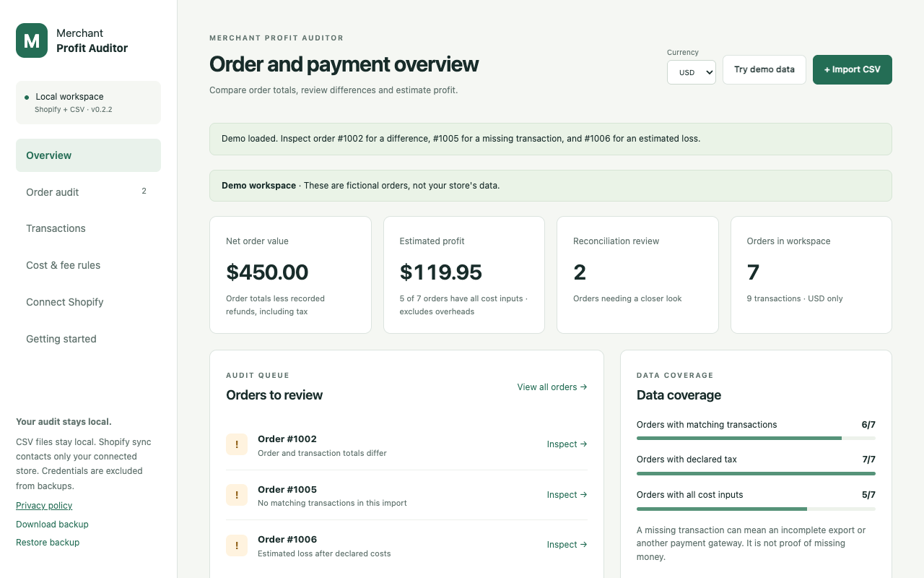Click the Data coverage heading

point(679,395)
